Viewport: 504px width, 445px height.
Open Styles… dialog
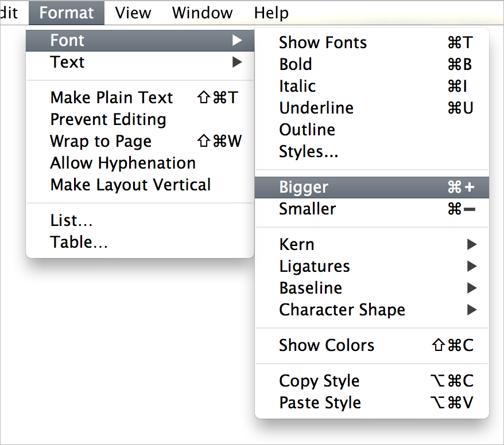372,151
